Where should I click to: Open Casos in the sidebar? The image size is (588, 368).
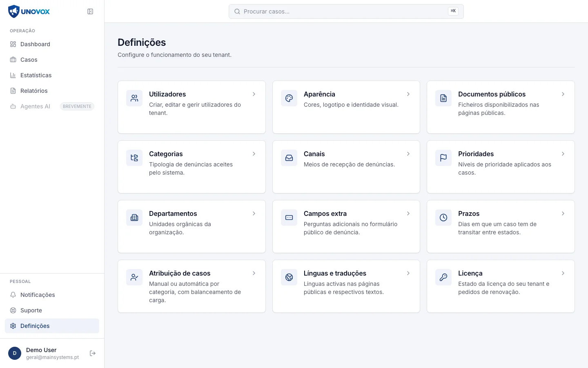[x=52, y=60]
